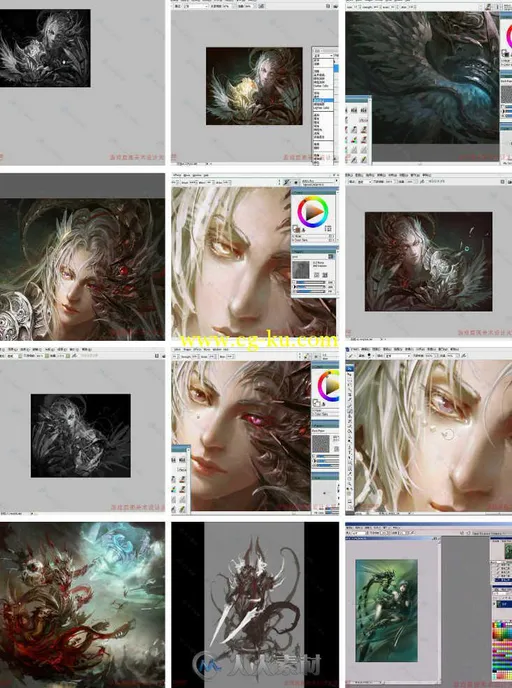Open the face close-up with magenta eye

(254, 431)
